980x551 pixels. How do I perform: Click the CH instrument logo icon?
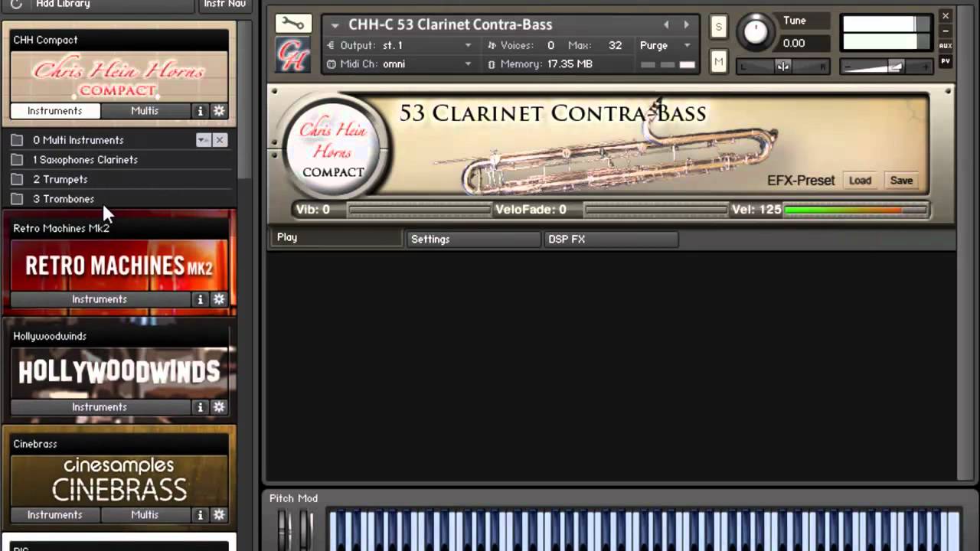pos(293,55)
